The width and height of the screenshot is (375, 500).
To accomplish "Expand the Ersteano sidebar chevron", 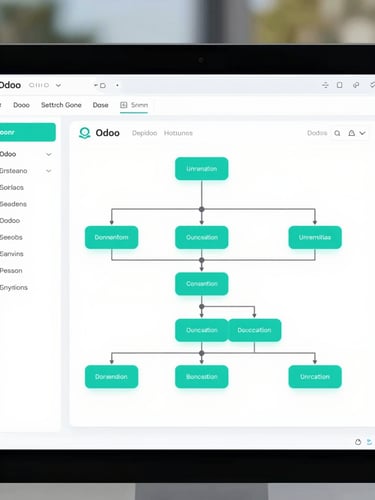I will tap(49, 171).
